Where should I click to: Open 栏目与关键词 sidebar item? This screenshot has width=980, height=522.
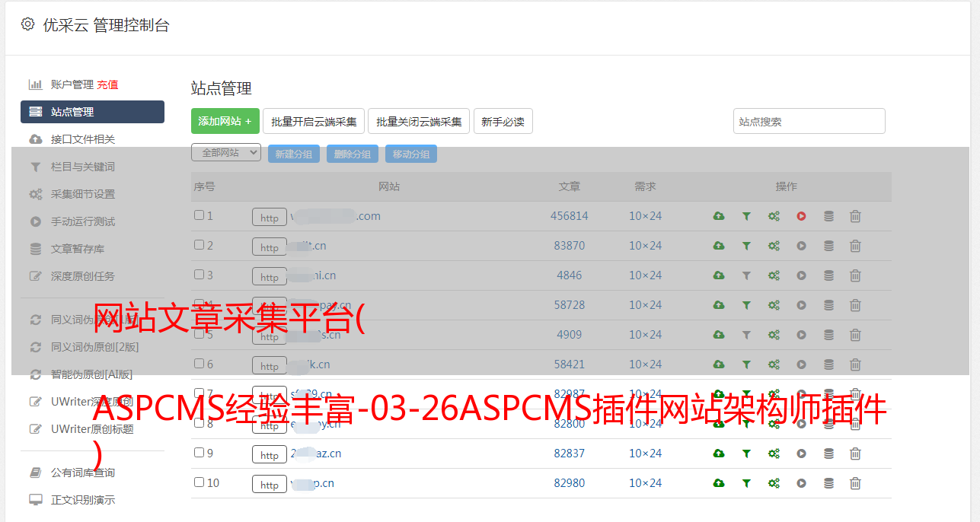click(x=83, y=167)
